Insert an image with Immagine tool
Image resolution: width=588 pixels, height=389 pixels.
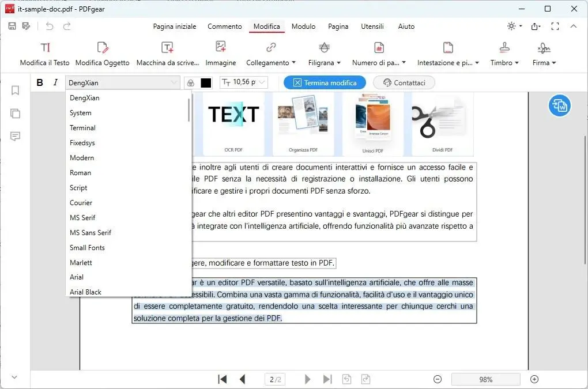tap(220, 54)
